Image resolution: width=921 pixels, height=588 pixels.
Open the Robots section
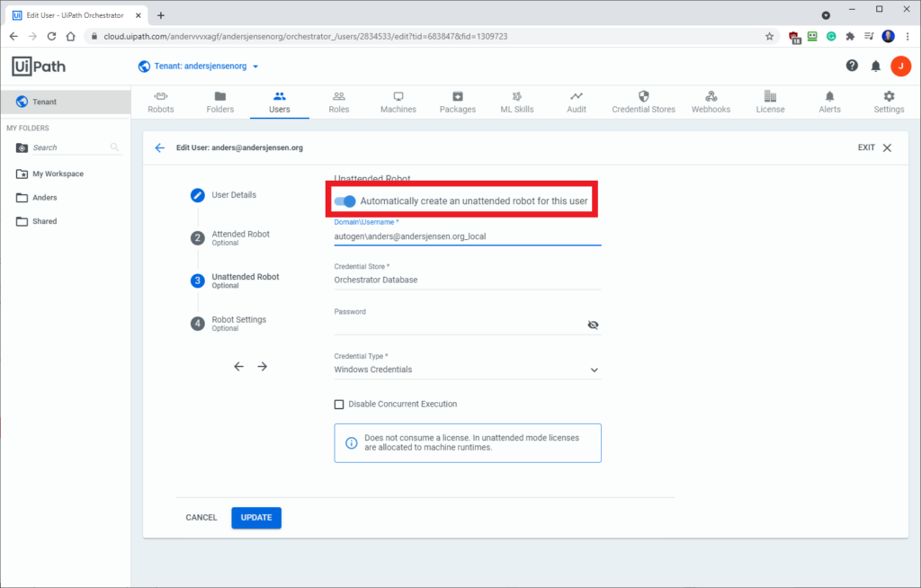160,102
